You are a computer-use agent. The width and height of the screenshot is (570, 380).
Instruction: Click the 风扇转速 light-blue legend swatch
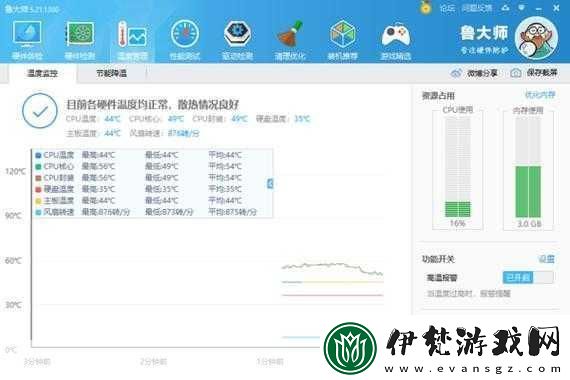point(38,212)
